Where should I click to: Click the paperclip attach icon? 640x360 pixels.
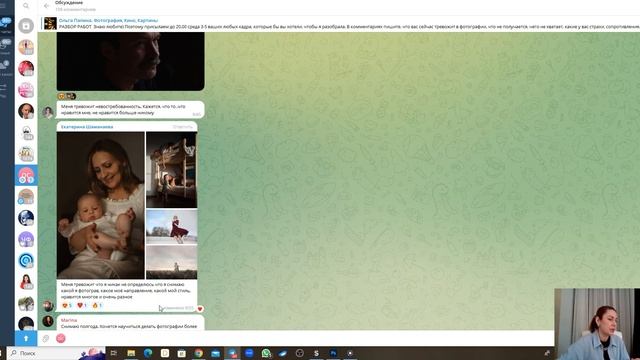pos(46,338)
